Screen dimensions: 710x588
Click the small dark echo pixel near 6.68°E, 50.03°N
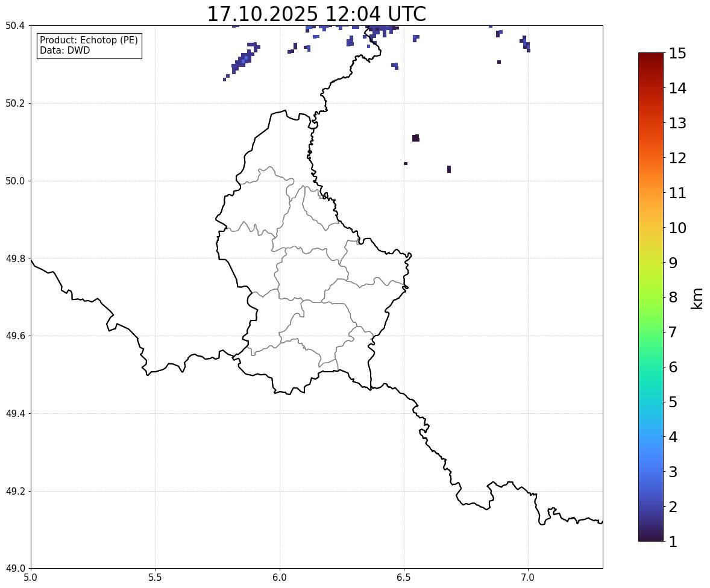point(449,169)
